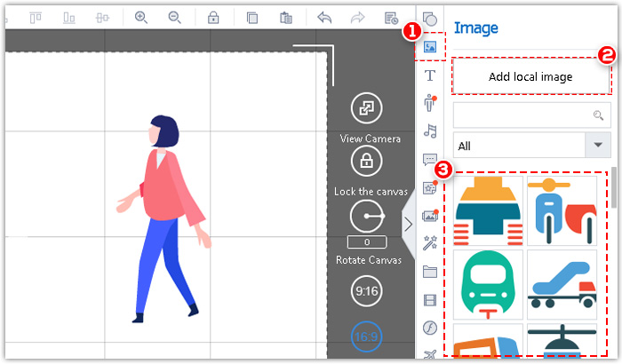This screenshot has width=622, height=364.
Task: Click the image panel vertical scrollbar
Action: coord(614,187)
